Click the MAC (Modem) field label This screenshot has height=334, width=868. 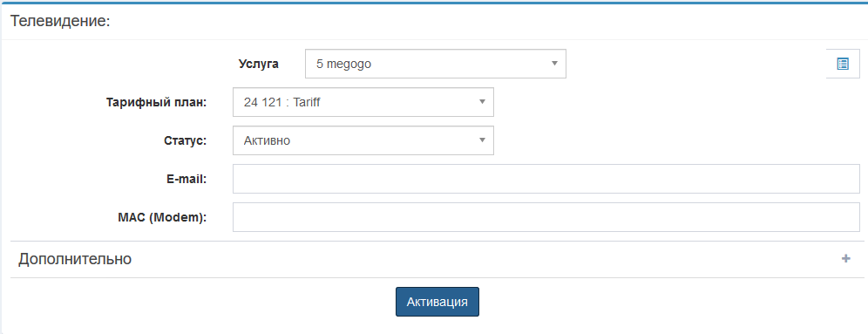pyautogui.click(x=162, y=217)
